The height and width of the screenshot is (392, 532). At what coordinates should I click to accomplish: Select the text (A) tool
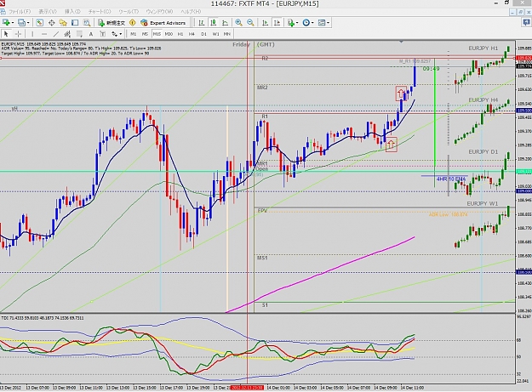(x=91, y=34)
